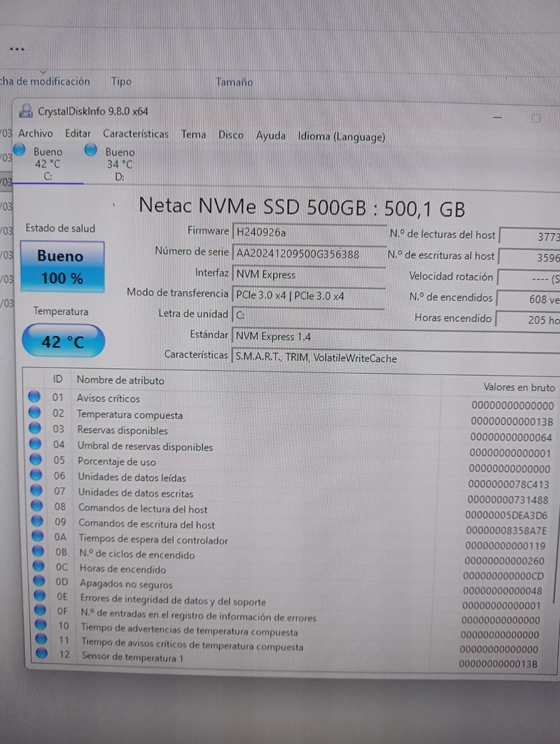Select the C: drive tab at 42 °C

coord(48,164)
